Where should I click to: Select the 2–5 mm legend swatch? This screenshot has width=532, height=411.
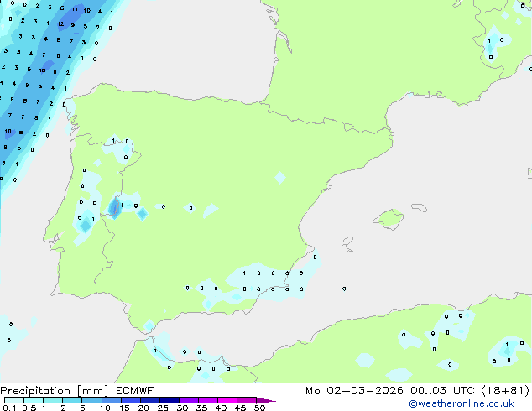tap(72, 400)
